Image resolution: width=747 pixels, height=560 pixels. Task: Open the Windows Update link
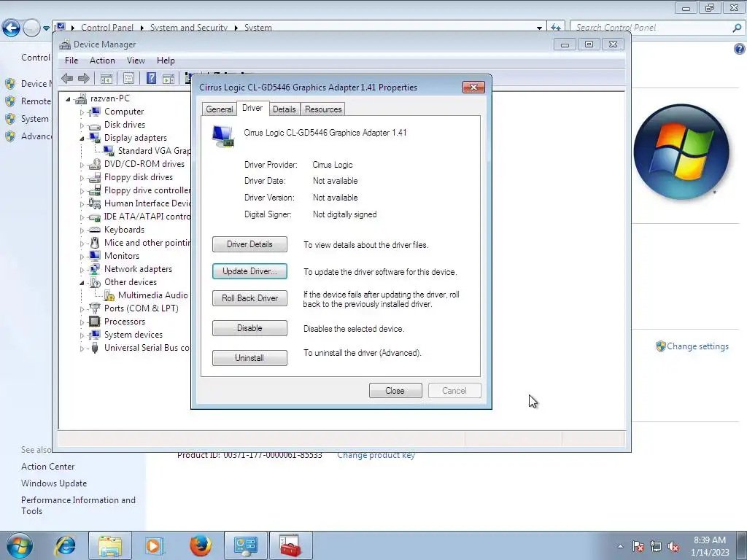(x=54, y=483)
